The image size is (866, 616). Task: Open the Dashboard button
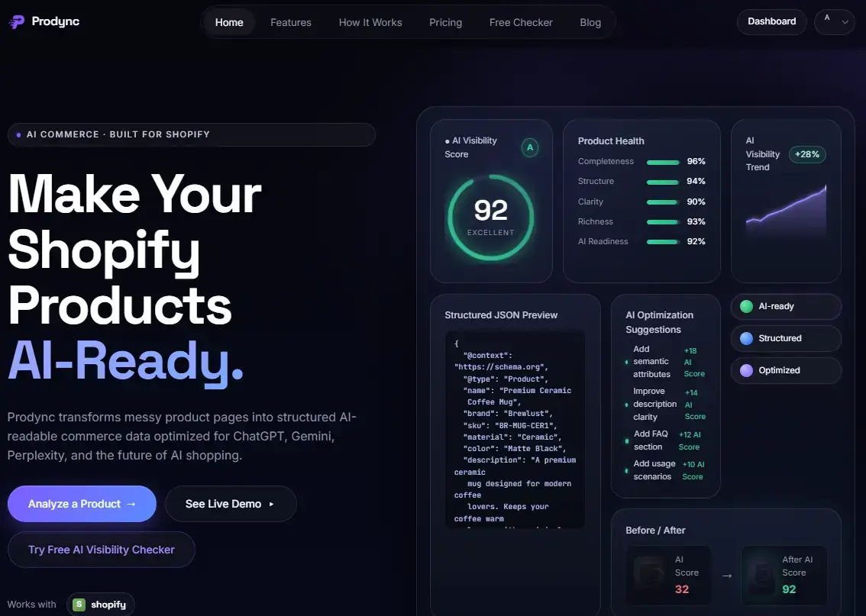(771, 21)
